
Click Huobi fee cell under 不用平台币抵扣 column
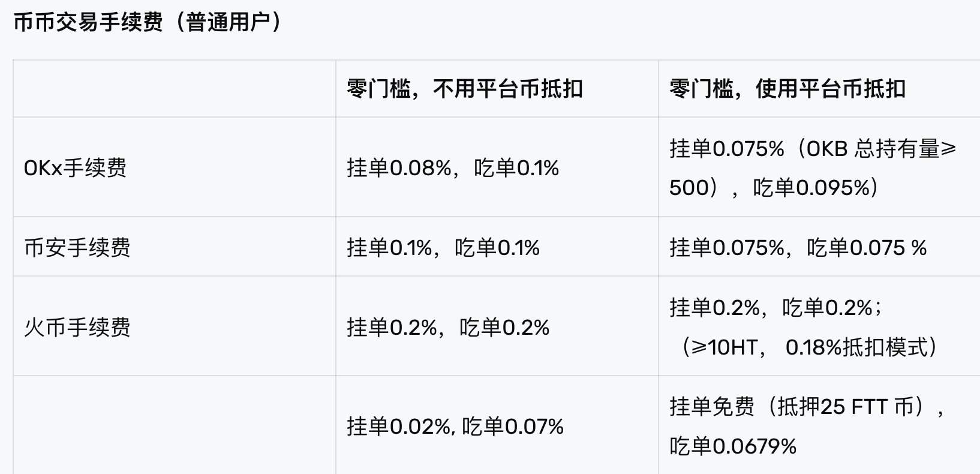coord(448,327)
